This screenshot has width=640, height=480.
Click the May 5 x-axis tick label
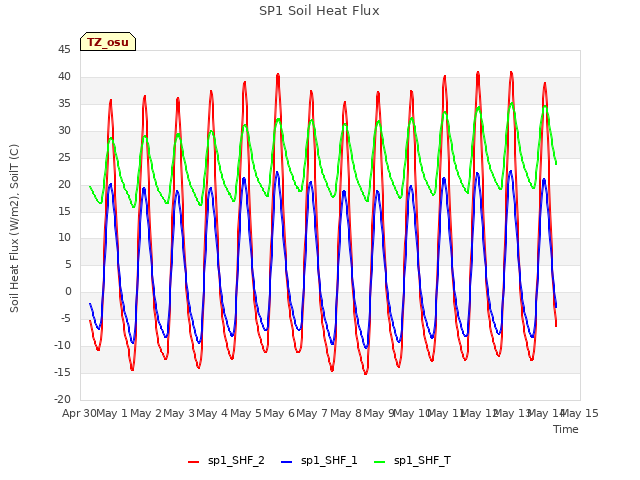246,413
